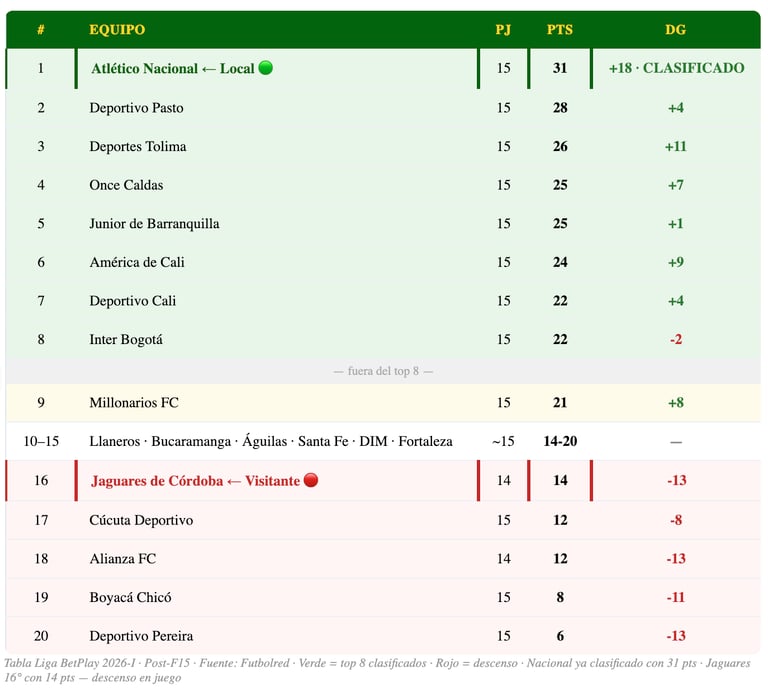The height and width of the screenshot is (696, 768).
Task: Click the # column header
Action: coord(41,30)
